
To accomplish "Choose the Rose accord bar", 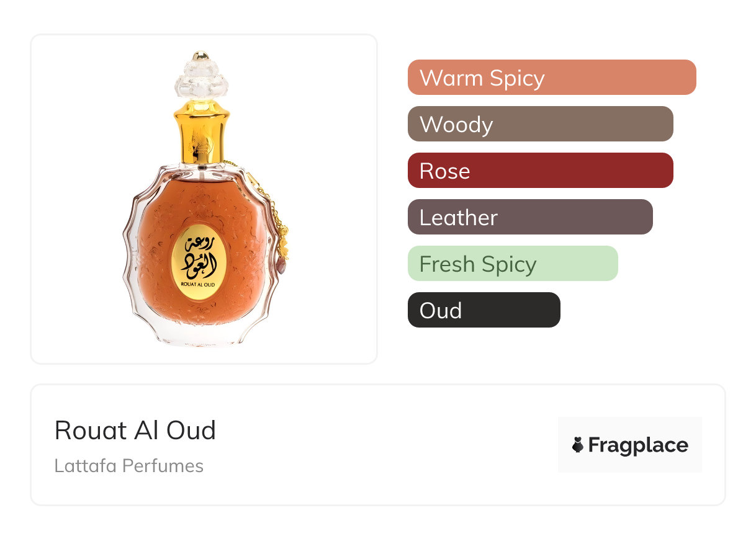I will [540, 171].
